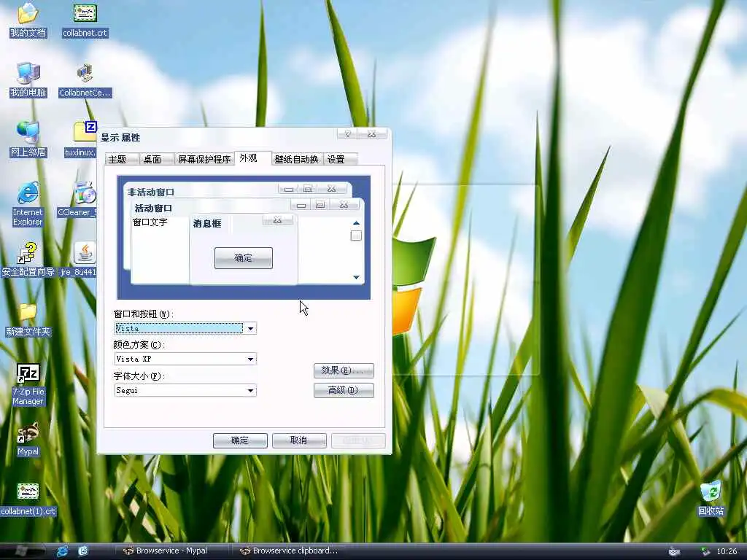Click 窗口文字 in the preview

(x=150, y=222)
